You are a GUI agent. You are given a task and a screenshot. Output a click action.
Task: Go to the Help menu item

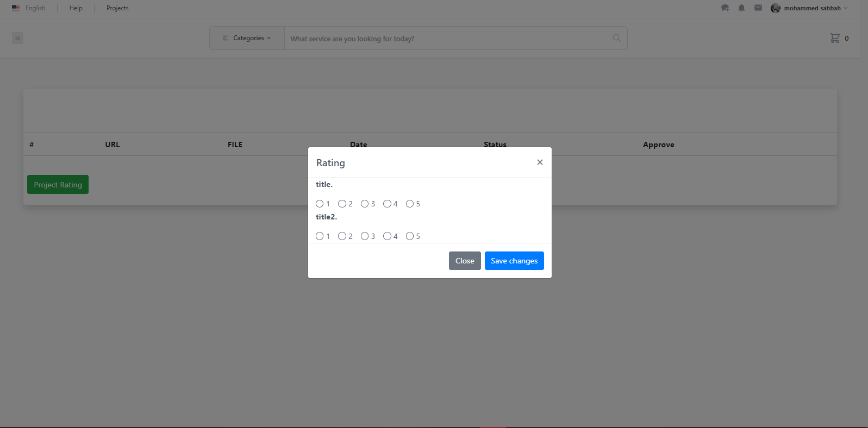pyautogui.click(x=76, y=8)
